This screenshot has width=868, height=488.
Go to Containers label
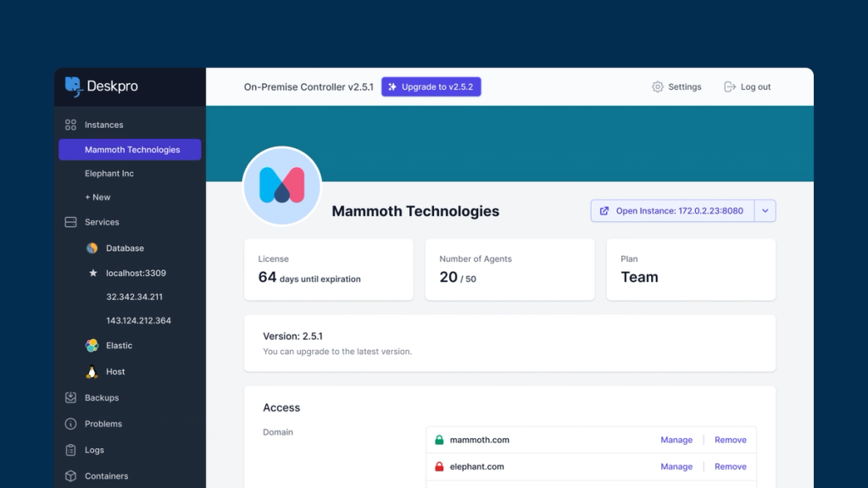(106, 476)
